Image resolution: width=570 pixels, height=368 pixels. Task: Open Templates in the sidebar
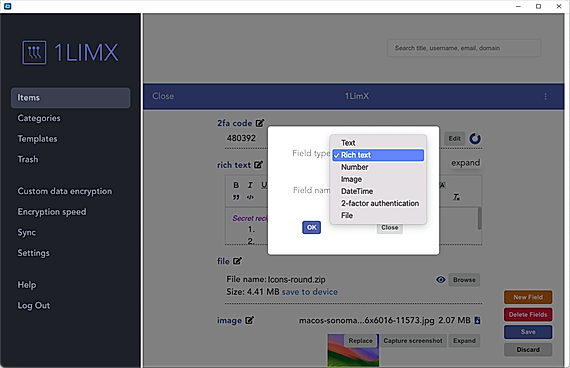37,139
